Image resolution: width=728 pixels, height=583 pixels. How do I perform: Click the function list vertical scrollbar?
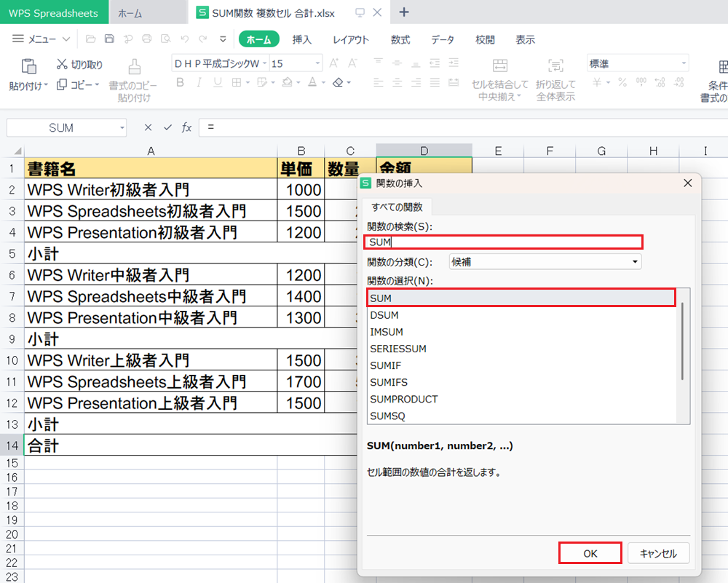pos(683,341)
